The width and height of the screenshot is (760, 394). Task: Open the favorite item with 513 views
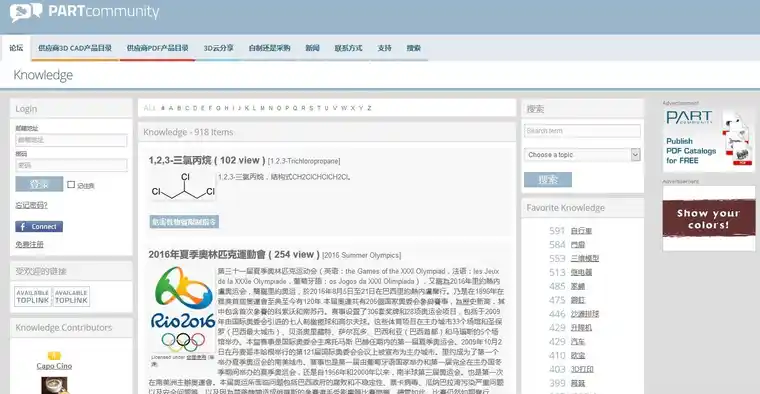581,272
